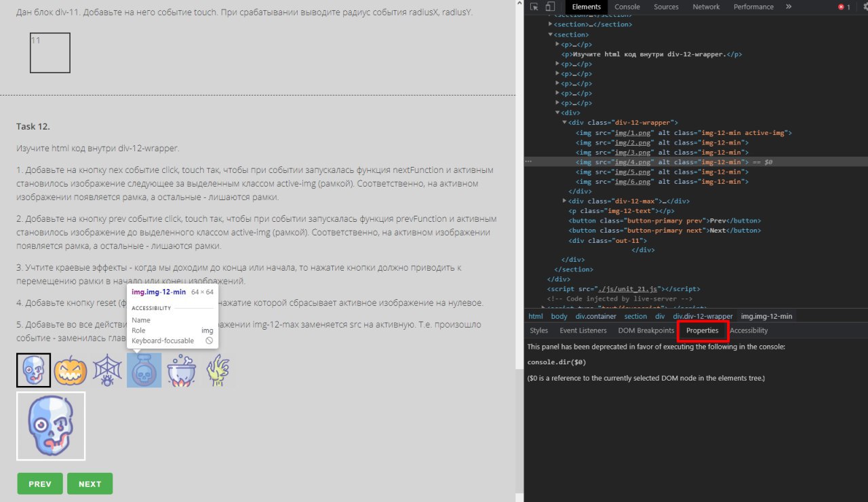The image size is (868, 502).
Task: Switch to the Styles pane tab
Action: 539,330
